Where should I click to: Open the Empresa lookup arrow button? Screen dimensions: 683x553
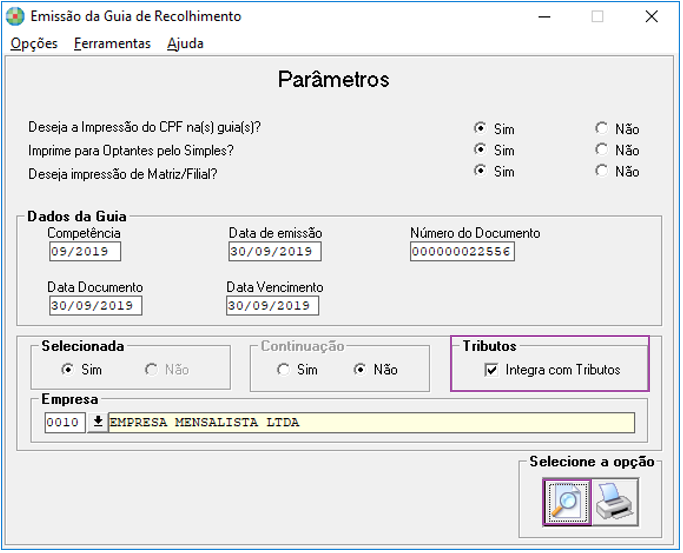point(98,422)
